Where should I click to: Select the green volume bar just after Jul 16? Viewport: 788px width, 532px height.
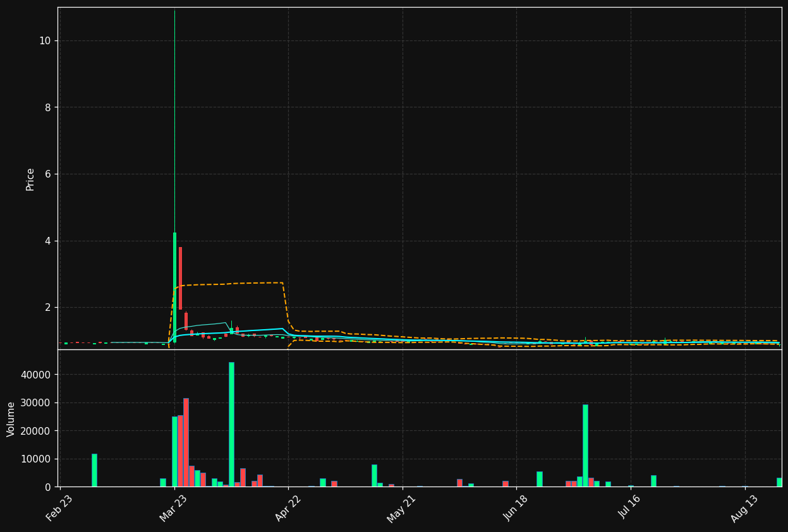(x=653, y=481)
